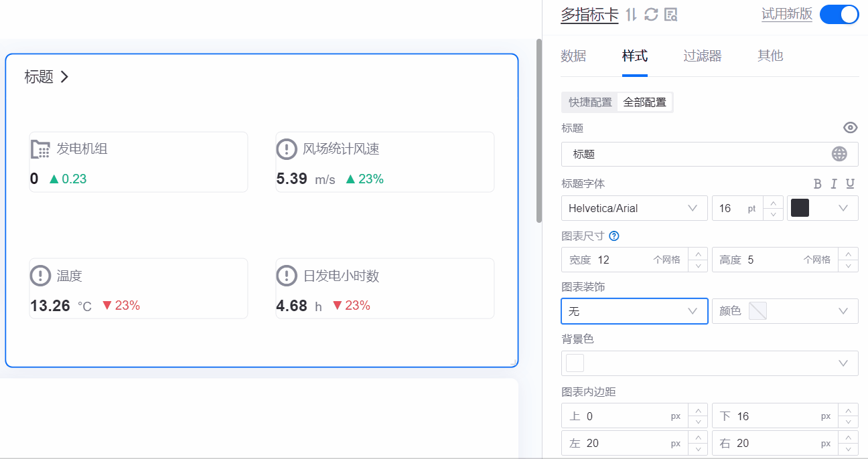Click the refresh icon in panel header
This screenshot has height=459, width=868.
[651, 15]
